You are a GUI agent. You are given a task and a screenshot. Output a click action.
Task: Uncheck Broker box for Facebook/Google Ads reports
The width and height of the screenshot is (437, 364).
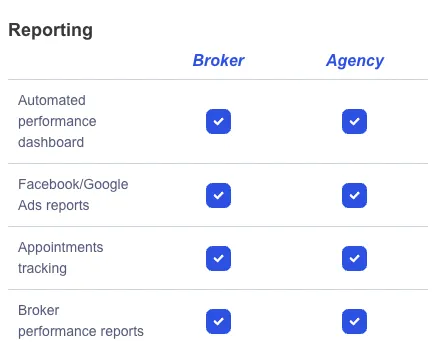coord(218,195)
